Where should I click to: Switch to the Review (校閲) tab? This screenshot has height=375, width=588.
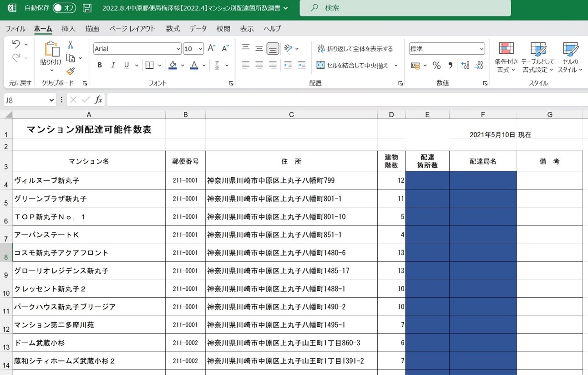click(x=223, y=29)
